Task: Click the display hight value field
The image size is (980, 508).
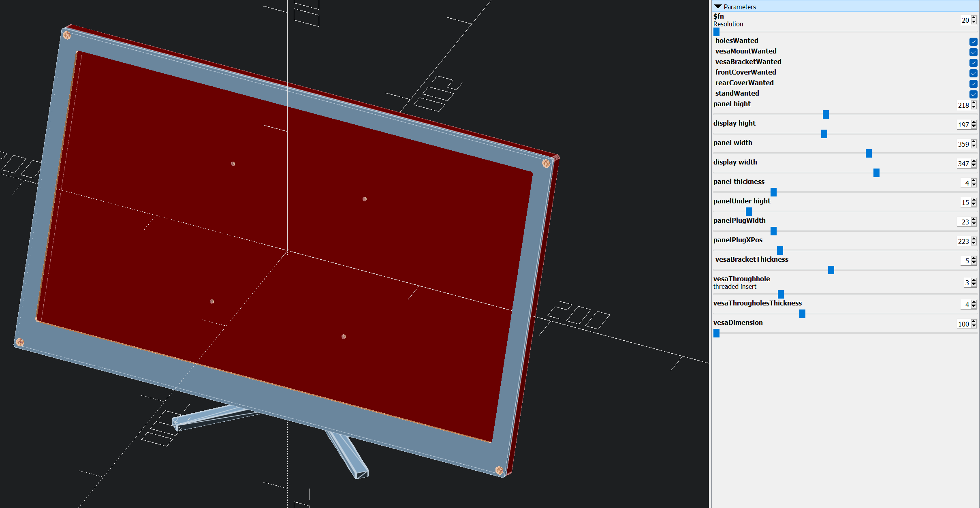Action: [963, 125]
